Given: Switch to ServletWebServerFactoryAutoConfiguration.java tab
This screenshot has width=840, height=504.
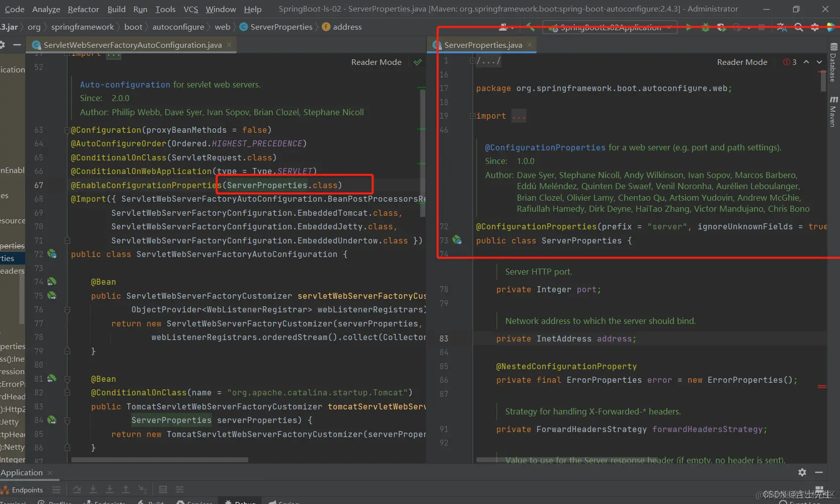Looking at the screenshot, I should pyautogui.click(x=132, y=45).
